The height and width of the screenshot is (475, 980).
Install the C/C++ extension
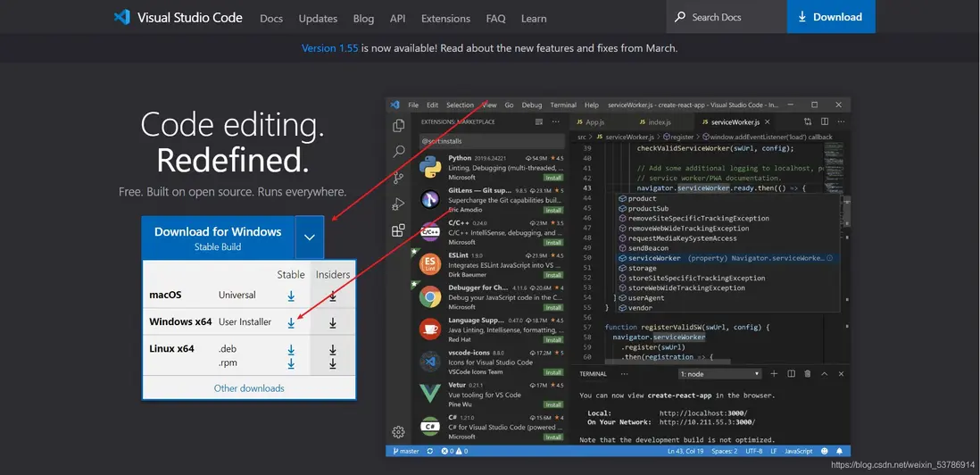click(x=553, y=243)
